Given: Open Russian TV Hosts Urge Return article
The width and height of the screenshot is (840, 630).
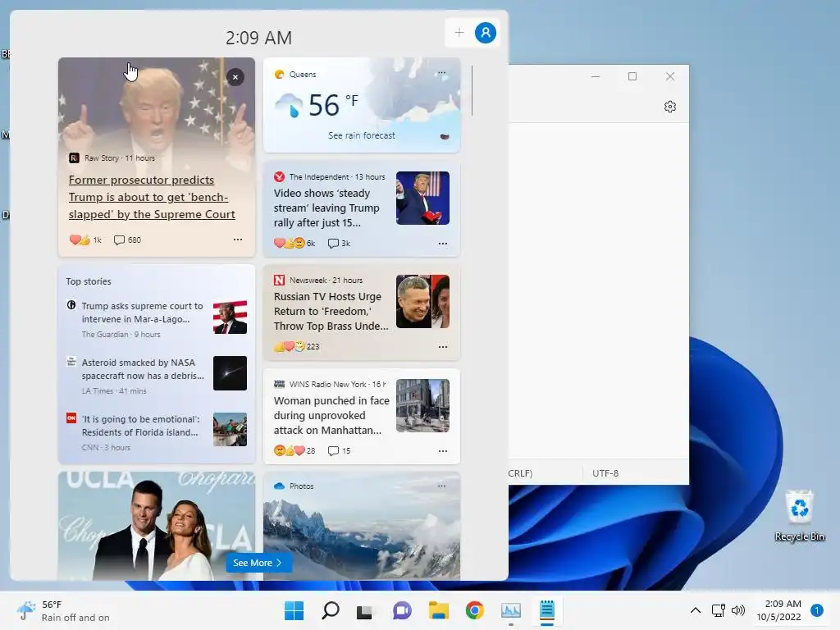Looking at the screenshot, I should pyautogui.click(x=331, y=311).
